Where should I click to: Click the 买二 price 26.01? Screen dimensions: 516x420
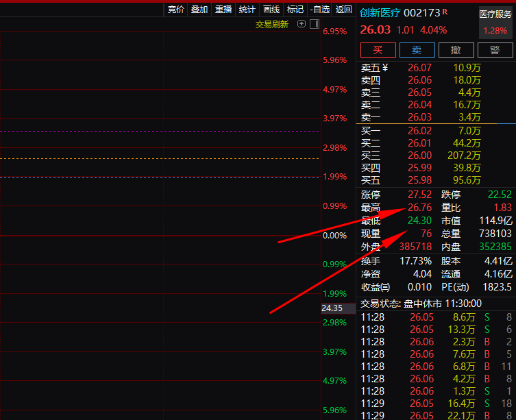click(419, 143)
